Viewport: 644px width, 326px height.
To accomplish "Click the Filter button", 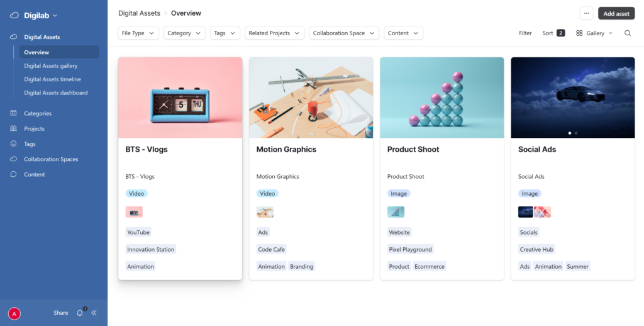I will pyautogui.click(x=525, y=33).
